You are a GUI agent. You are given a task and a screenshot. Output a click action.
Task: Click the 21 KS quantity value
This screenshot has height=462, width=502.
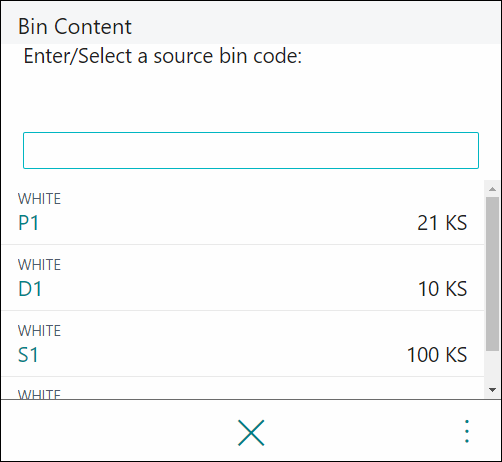442,223
